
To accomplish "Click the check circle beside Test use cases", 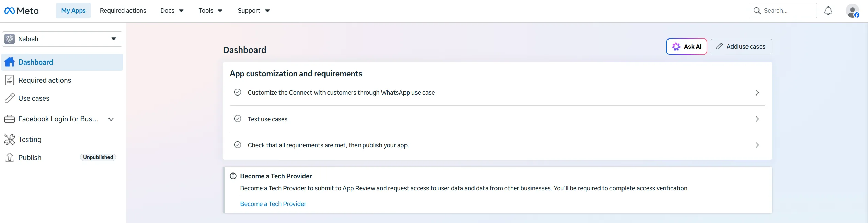I will coord(238,119).
